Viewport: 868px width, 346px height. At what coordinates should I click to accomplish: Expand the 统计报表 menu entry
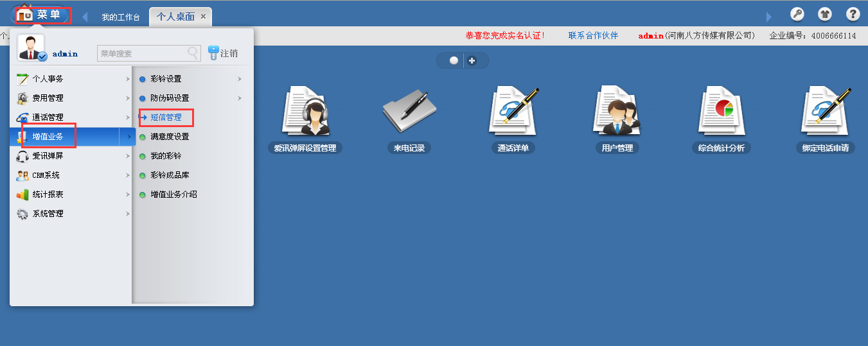coord(71,195)
